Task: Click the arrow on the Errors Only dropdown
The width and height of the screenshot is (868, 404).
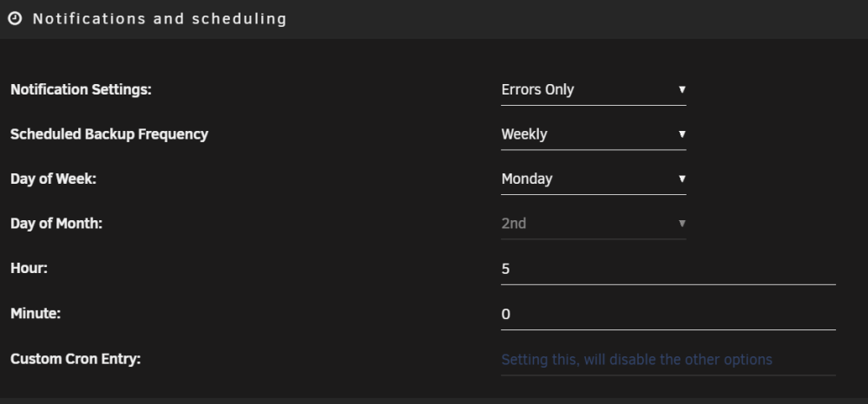Action: tap(682, 89)
